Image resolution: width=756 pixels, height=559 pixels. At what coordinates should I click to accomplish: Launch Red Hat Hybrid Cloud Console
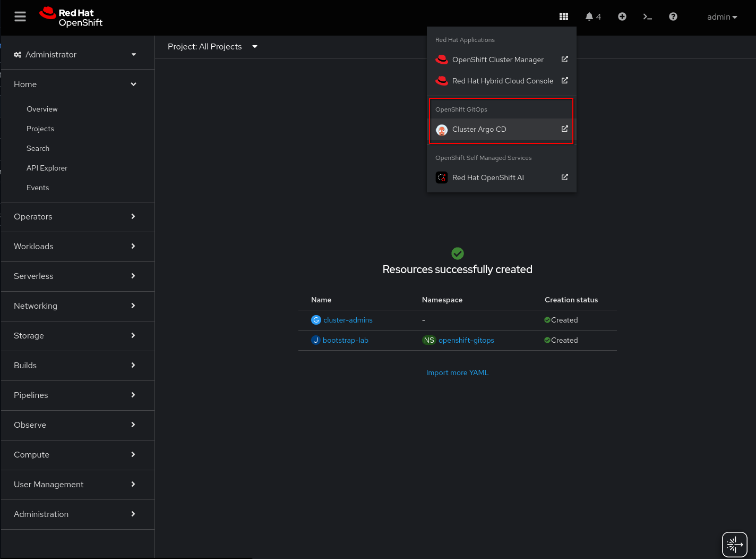[502, 81]
